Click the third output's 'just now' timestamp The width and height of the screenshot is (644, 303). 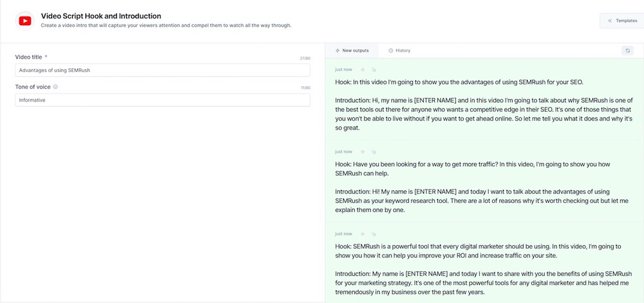(343, 234)
